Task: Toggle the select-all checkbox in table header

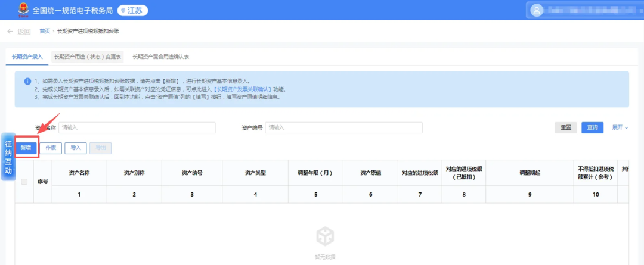Action: pyautogui.click(x=24, y=182)
